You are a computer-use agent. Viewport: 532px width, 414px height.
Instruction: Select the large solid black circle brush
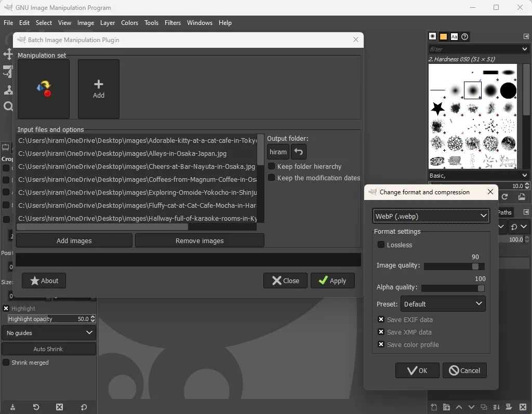[508, 90]
